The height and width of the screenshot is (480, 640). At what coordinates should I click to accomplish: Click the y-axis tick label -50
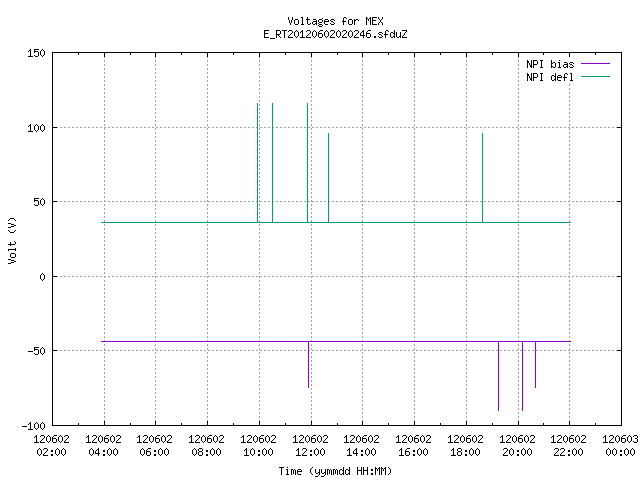[x=36, y=351]
